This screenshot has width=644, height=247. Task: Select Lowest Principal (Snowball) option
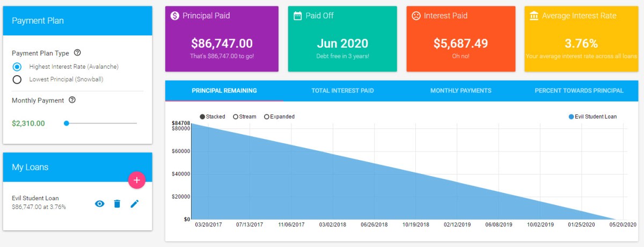pyautogui.click(x=17, y=79)
